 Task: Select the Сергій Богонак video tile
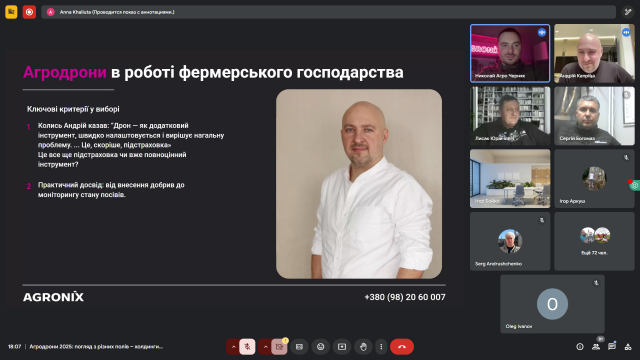tap(594, 116)
